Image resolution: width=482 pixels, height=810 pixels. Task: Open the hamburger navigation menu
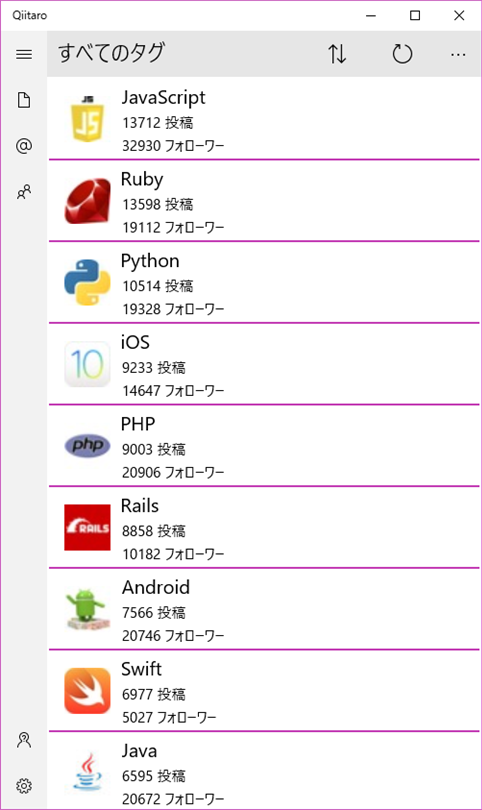tap(24, 54)
